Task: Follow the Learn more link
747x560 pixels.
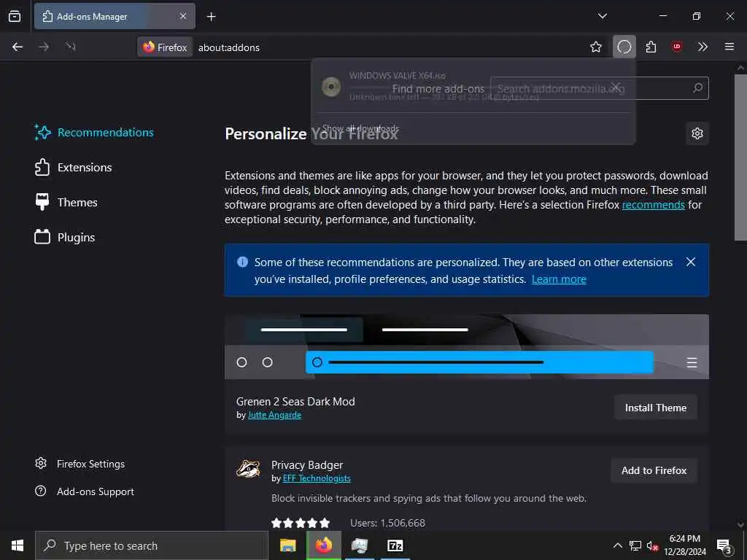Action: (559, 279)
